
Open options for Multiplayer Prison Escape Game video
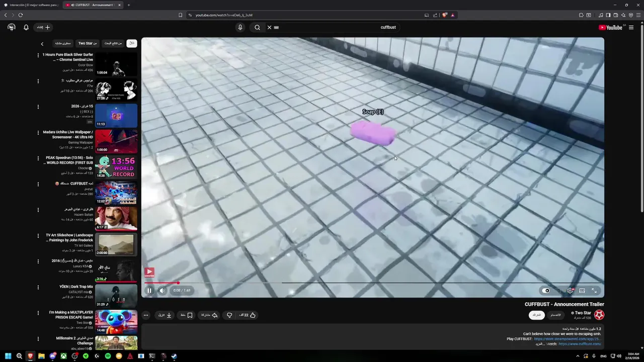38,313
